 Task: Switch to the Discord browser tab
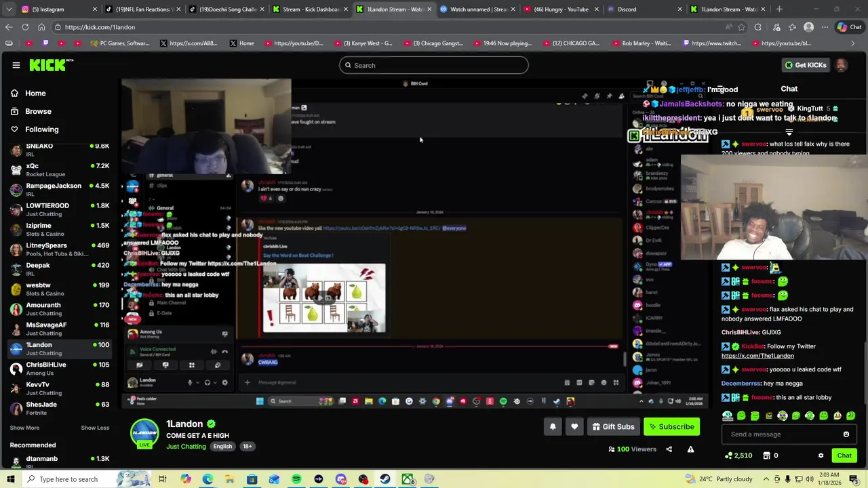(644, 9)
